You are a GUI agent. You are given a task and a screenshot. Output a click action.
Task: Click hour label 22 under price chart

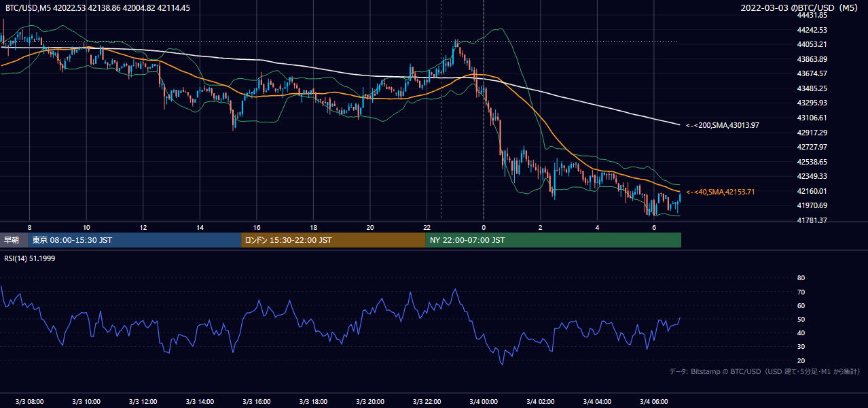coord(427,227)
